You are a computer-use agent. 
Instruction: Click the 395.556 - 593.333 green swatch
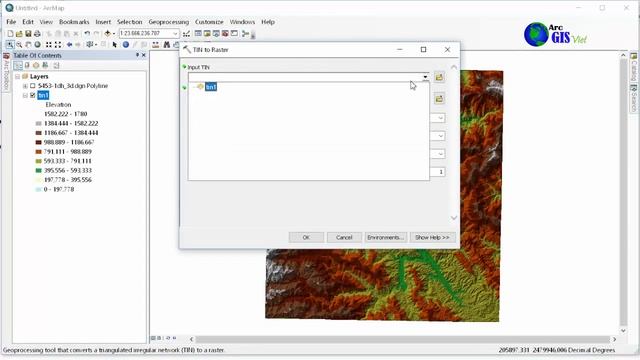tap(39, 170)
